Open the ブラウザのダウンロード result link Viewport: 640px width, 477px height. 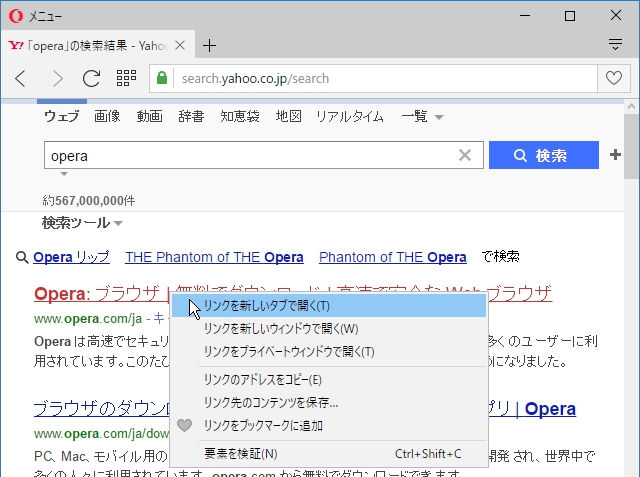(102, 408)
